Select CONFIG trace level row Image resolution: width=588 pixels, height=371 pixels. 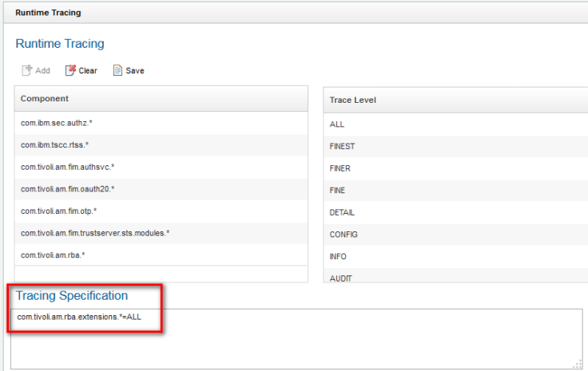(344, 235)
